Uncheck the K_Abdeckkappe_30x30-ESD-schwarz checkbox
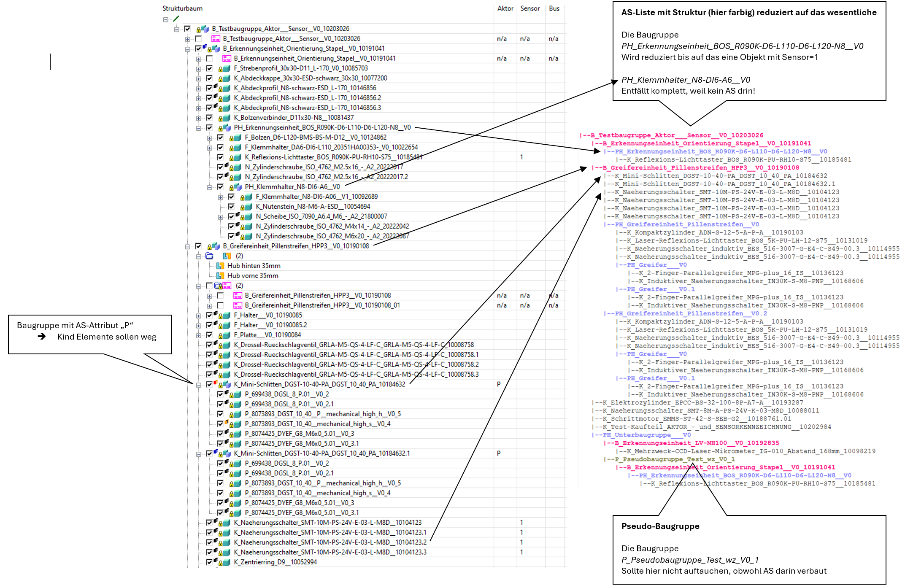The image size is (905, 588). [209, 78]
